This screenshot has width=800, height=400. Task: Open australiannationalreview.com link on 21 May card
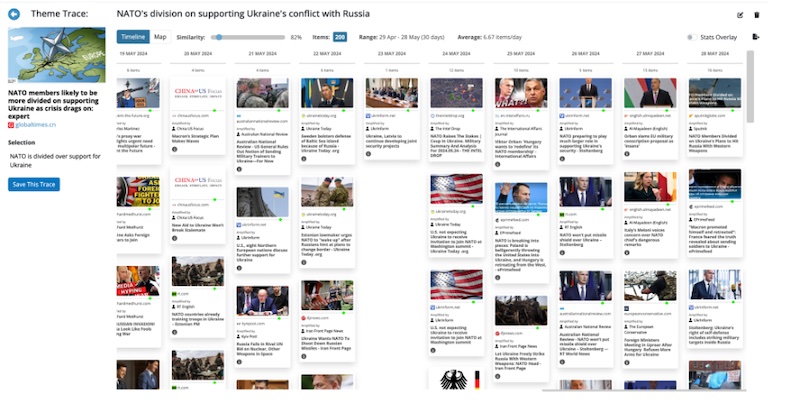point(262,121)
